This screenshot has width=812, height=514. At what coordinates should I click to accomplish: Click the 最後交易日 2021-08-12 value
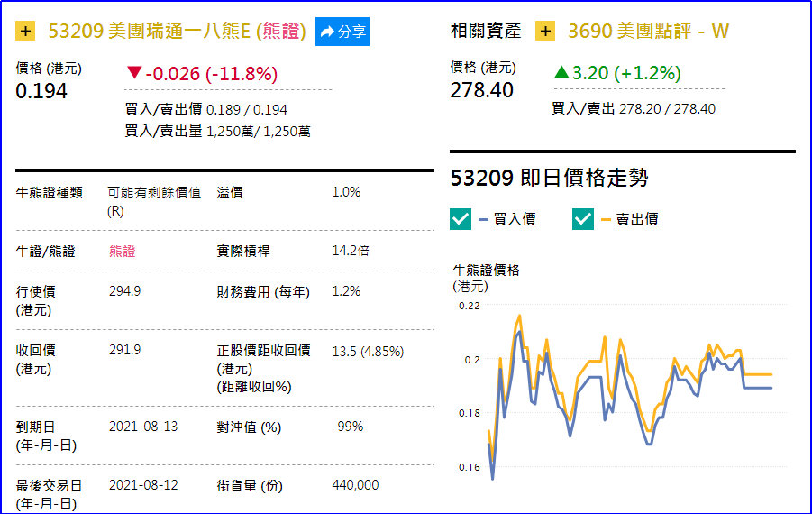pyautogui.click(x=143, y=485)
